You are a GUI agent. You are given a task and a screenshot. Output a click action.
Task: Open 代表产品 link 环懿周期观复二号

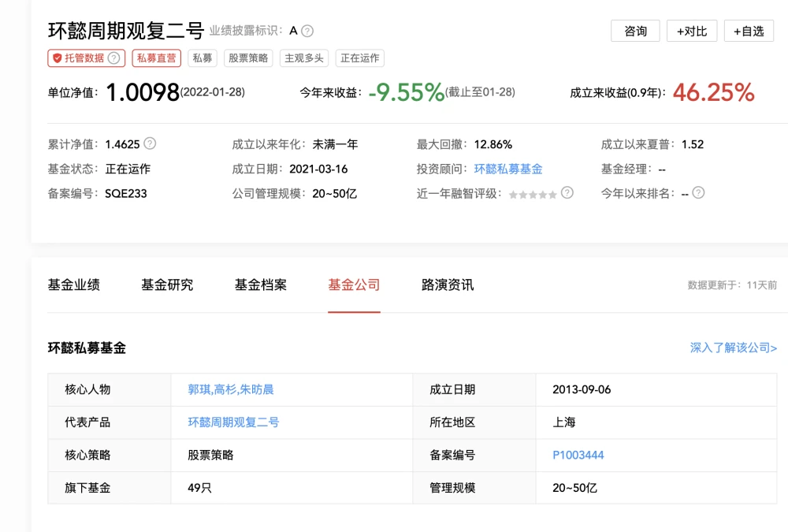233,422
